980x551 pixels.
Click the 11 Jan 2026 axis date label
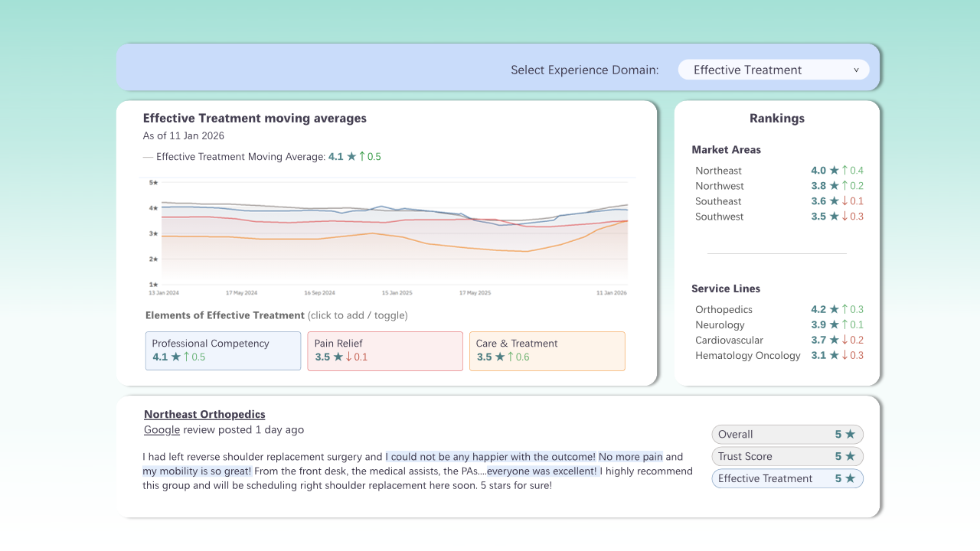point(612,293)
